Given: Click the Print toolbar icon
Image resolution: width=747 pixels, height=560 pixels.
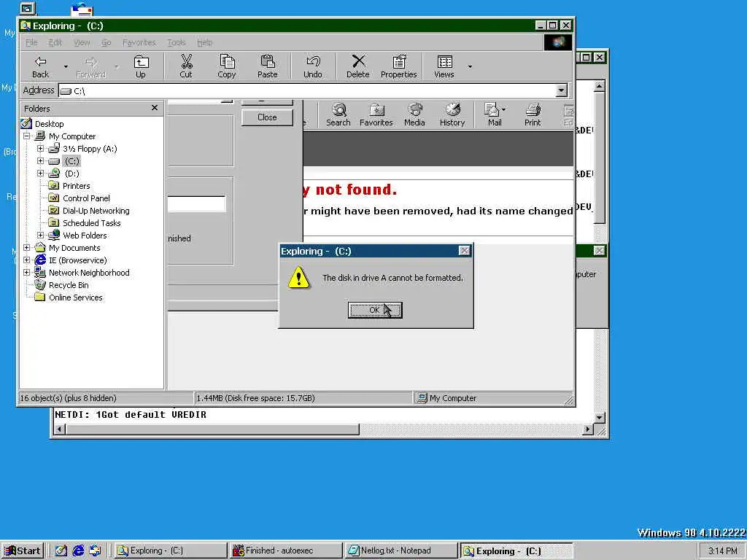Looking at the screenshot, I should (533, 114).
